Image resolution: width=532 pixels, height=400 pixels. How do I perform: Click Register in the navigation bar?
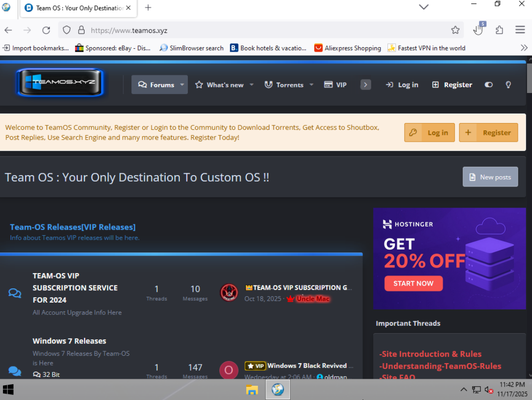point(452,85)
